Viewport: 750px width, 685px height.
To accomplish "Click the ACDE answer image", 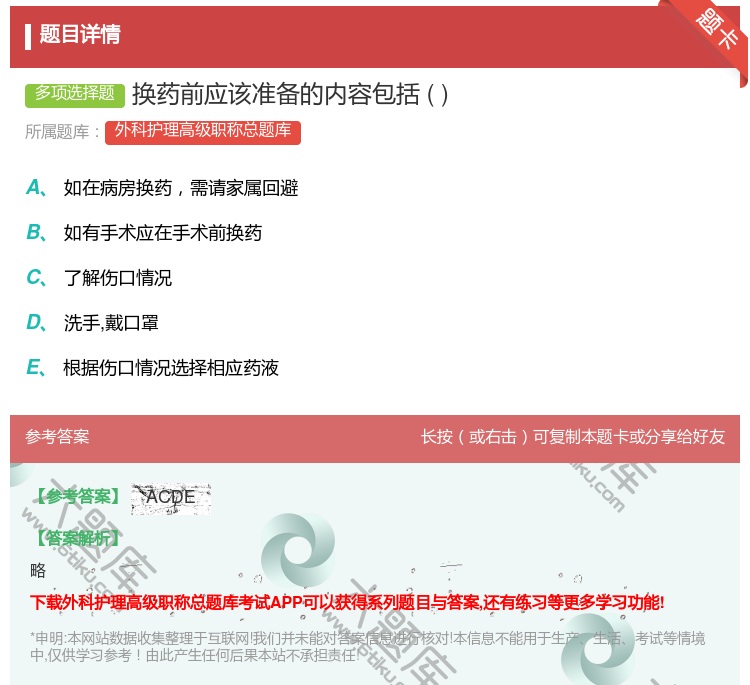I will pyautogui.click(x=171, y=497).
